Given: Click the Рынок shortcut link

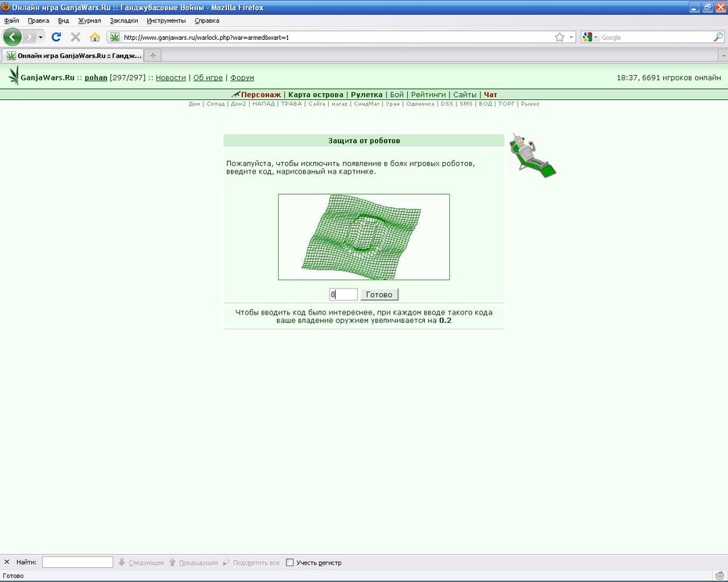Looking at the screenshot, I should click(x=530, y=104).
